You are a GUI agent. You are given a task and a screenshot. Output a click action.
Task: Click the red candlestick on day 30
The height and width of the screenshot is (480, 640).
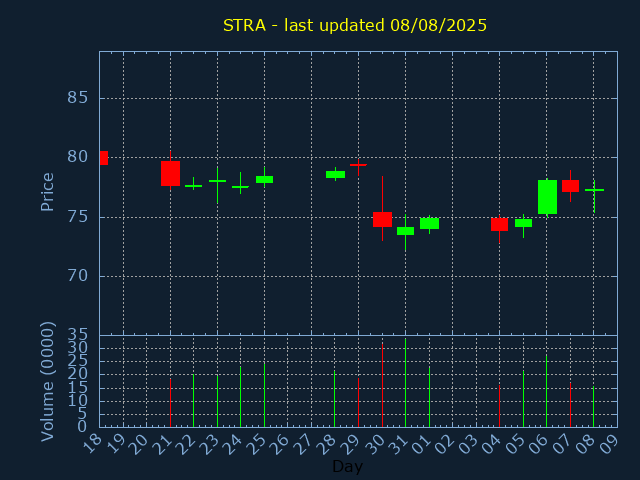click(x=382, y=219)
